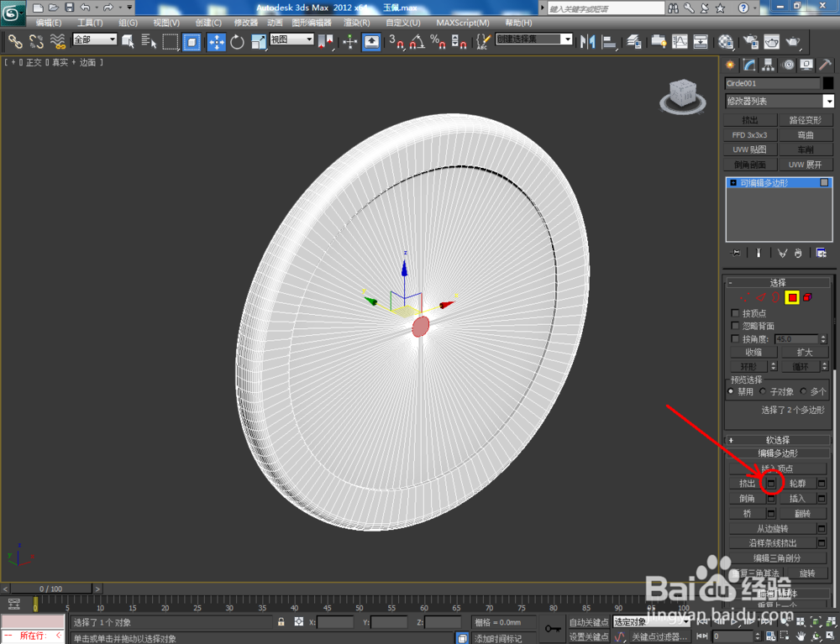Switch to the Hierarchy command panel
The height and width of the screenshot is (644, 840).
[769, 65]
